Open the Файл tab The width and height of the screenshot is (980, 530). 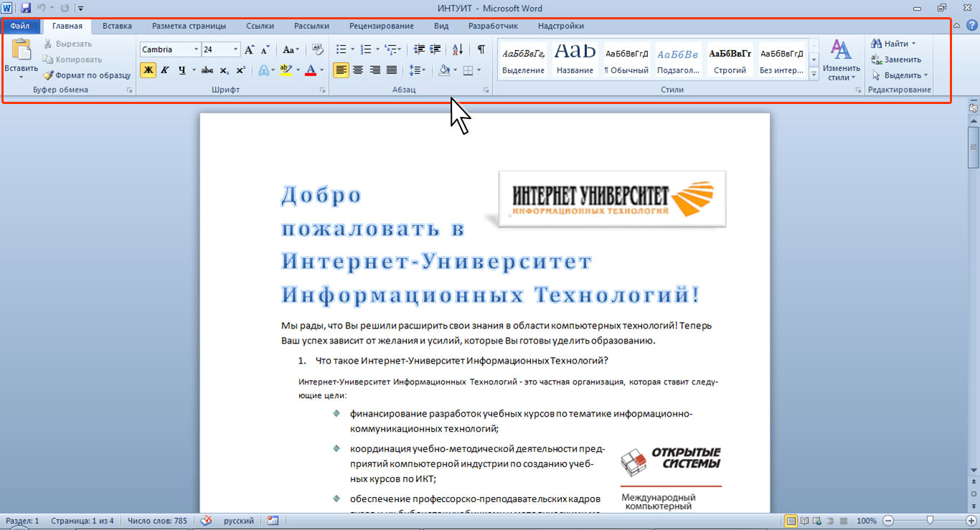coord(20,26)
